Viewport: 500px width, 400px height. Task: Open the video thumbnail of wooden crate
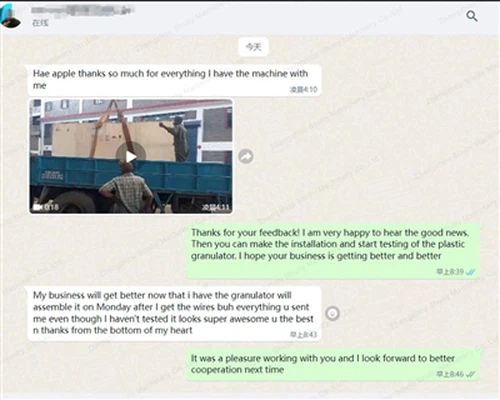[x=131, y=156]
